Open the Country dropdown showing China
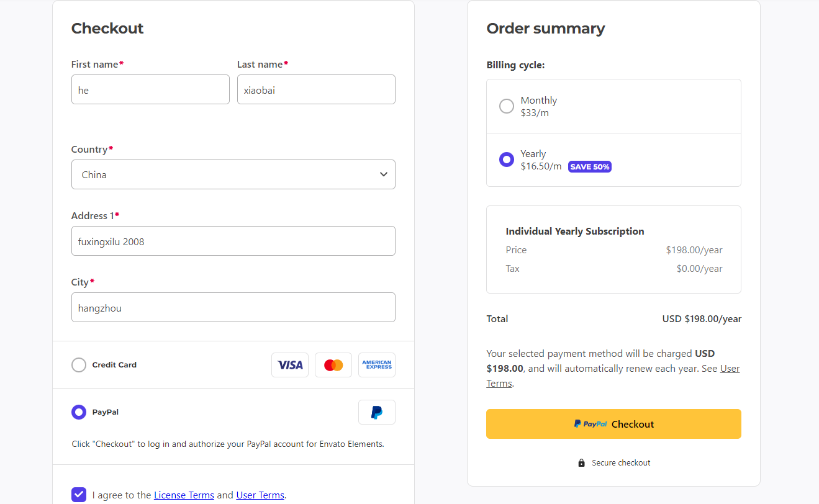 click(x=233, y=174)
